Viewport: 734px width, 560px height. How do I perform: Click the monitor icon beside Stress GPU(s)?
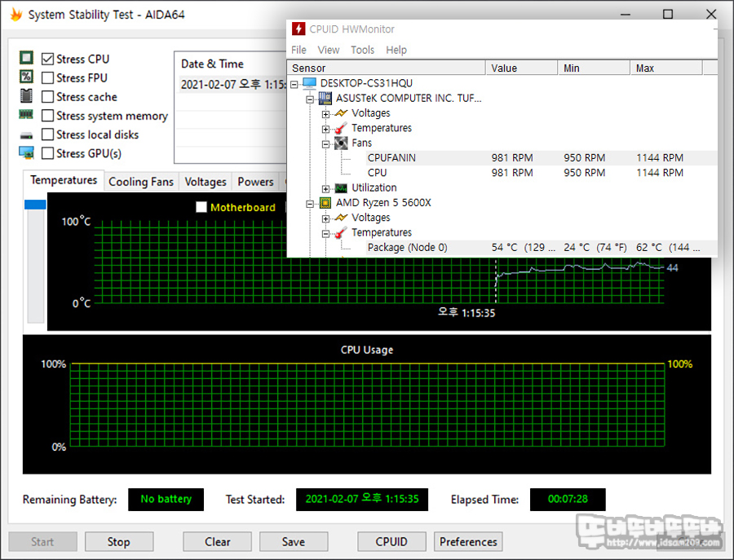pos(26,152)
